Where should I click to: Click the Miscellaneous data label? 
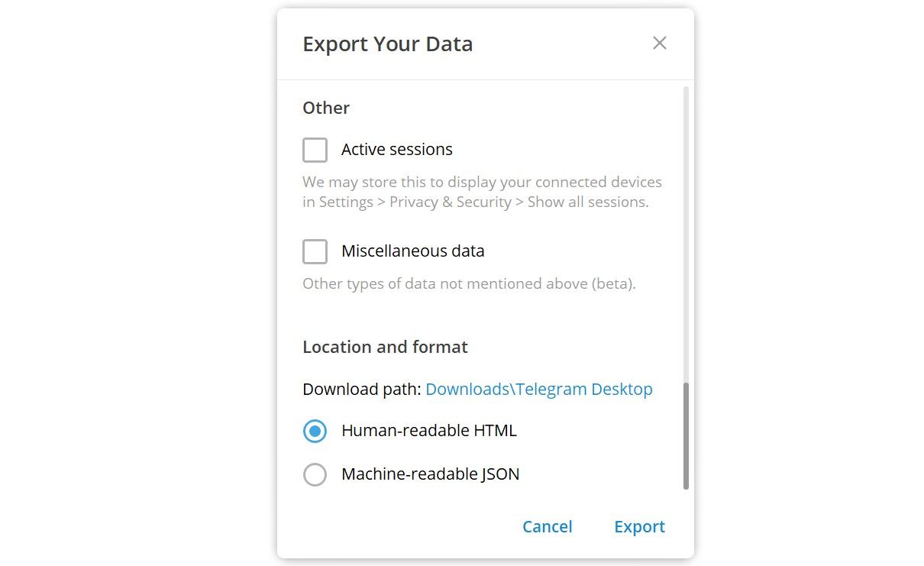click(412, 251)
